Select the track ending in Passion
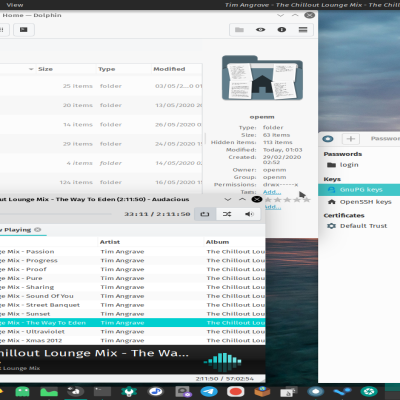This screenshot has width=400, height=400. click(133, 252)
